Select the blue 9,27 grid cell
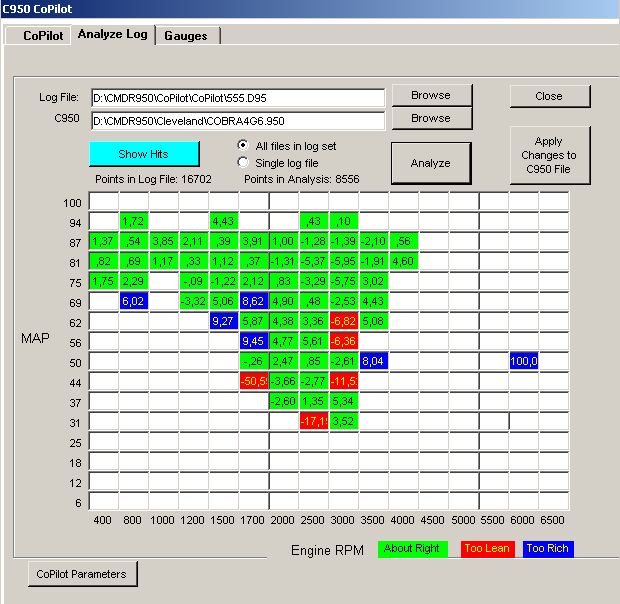The image size is (620, 604). click(224, 321)
